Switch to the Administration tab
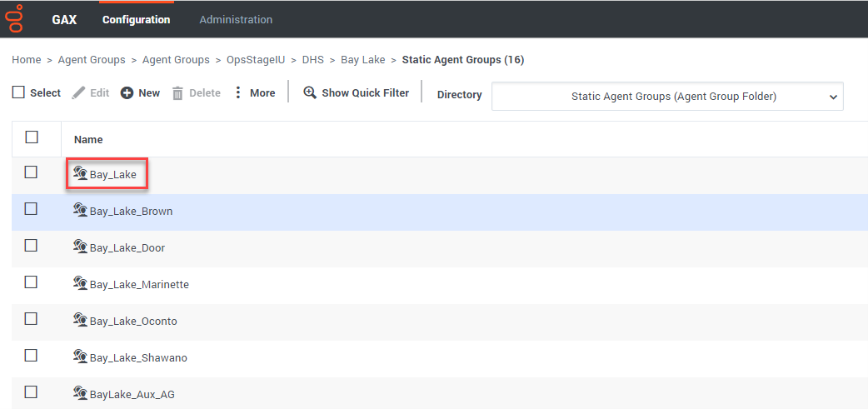Screen dimensions: 868x409 (x=236, y=19)
